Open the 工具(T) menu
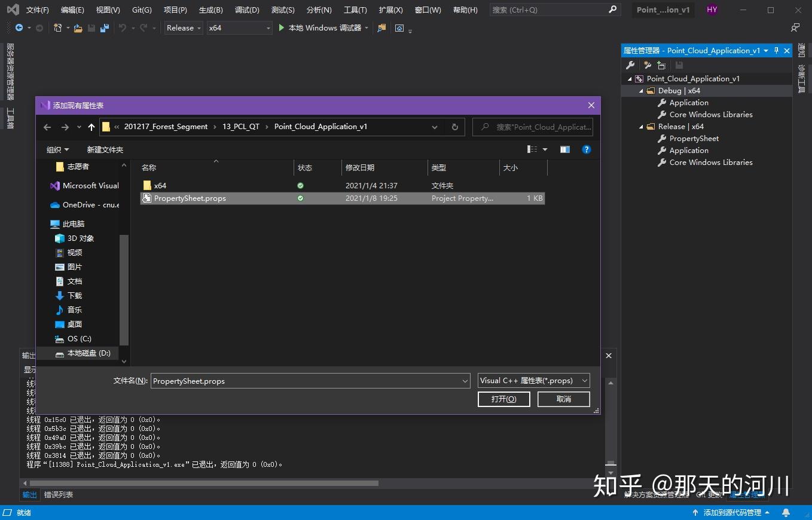Image resolution: width=812 pixels, height=520 pixels. 355,10
